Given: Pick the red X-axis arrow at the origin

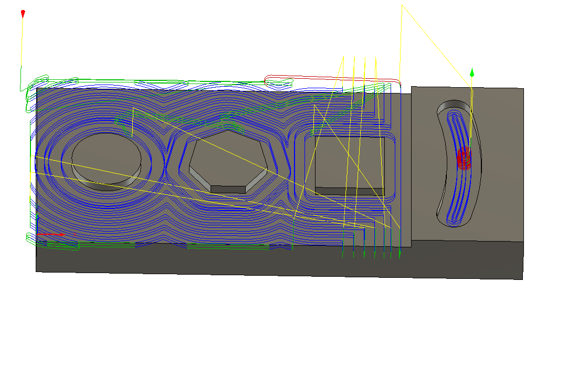Looking at the screenshot, I should click(51, 235).
